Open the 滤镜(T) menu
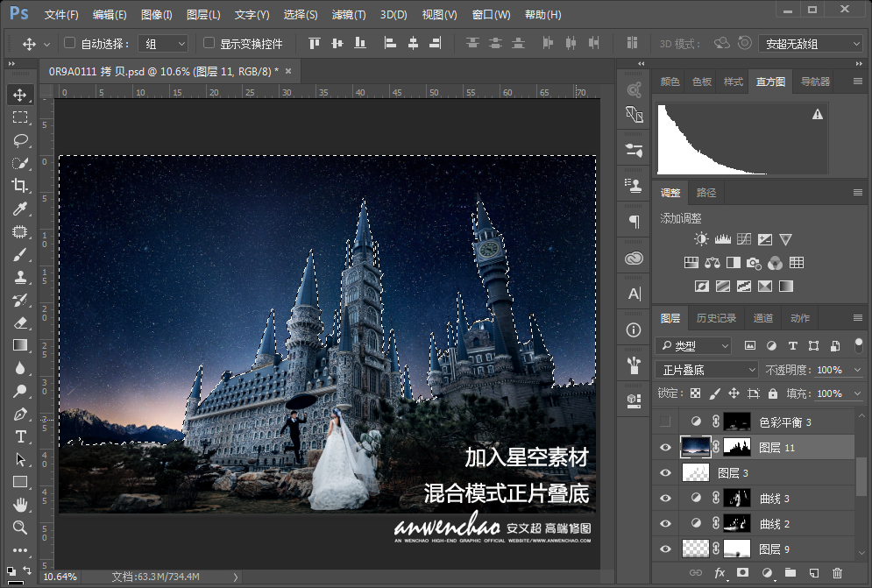The width and height of the screenshot is (872, 588). (x=349, y=15)
